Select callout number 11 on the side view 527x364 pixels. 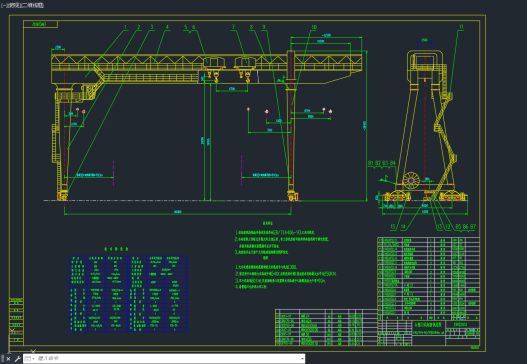461,27
